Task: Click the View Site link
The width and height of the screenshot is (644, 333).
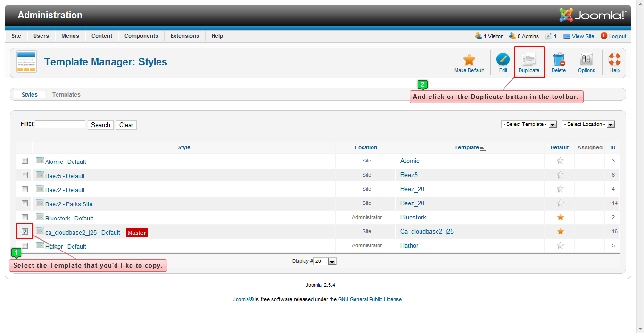Action: click(x=583, y=36)
